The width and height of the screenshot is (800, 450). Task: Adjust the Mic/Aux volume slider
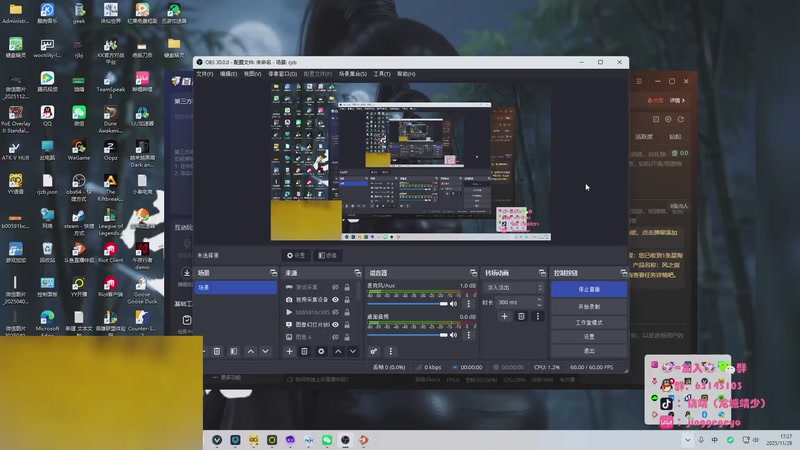(408, 304)
